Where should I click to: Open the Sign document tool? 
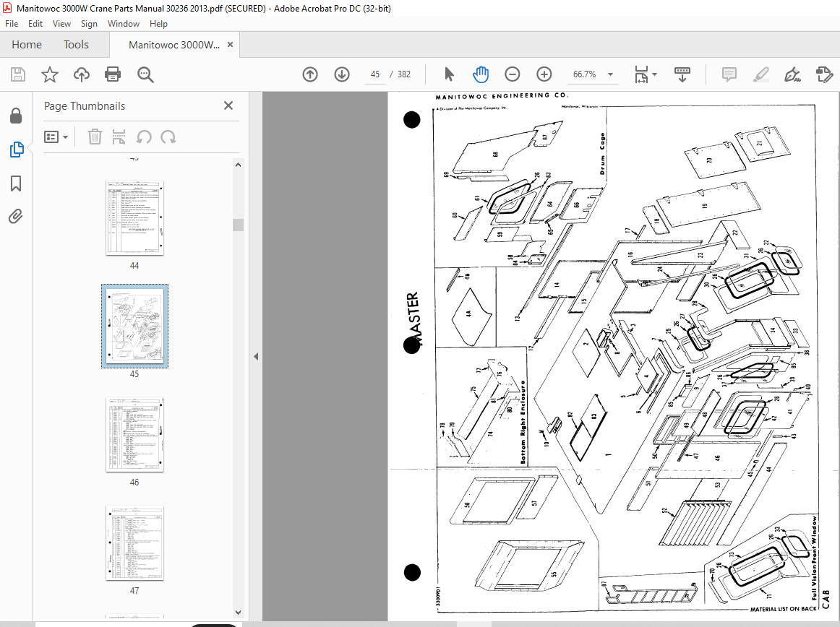click(x=792, y=74)
